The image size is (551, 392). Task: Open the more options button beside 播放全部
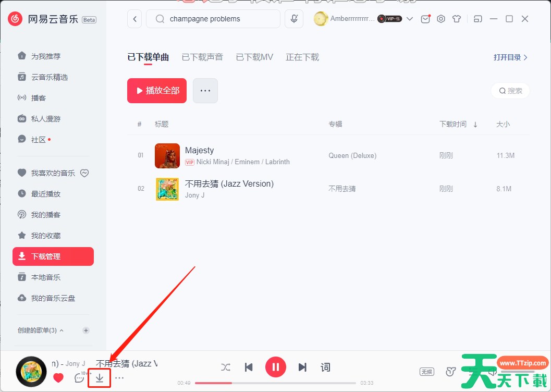point(205,91)
